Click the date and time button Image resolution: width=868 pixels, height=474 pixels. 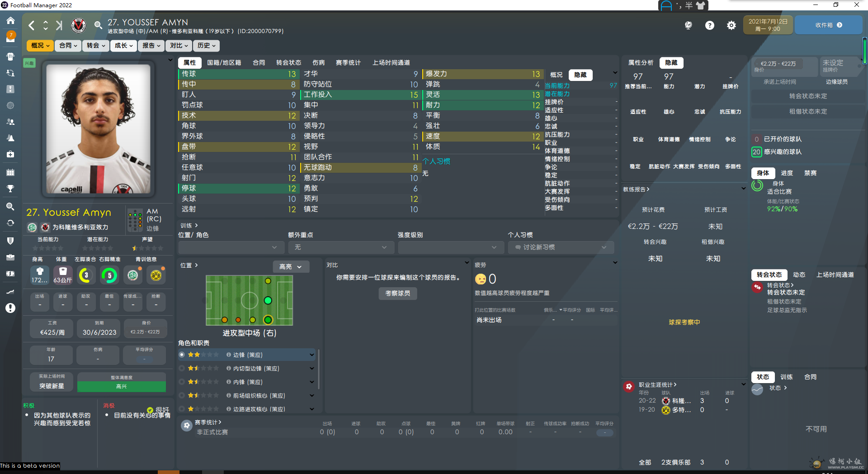tap(768, 25)
